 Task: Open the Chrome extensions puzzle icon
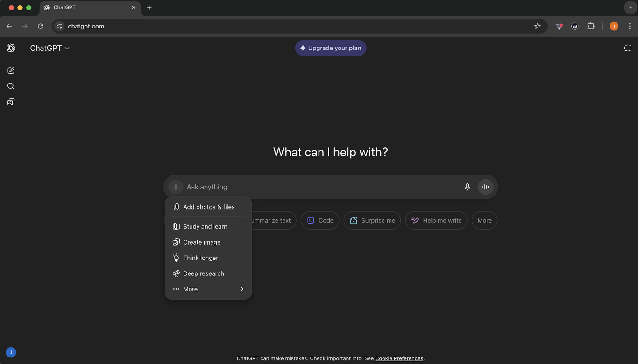[591, 26]
